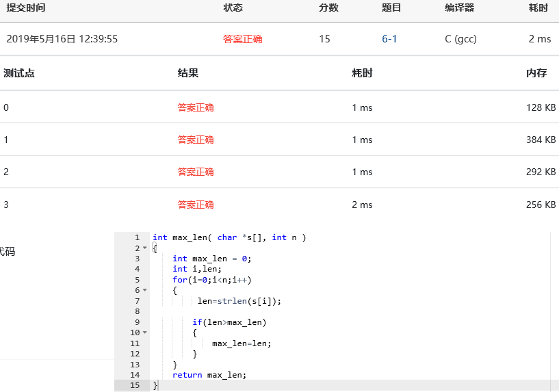Screen dimensions: 559x392
Task: Click test point 2 result 答案正确
Action: click(x=196, y=172)
